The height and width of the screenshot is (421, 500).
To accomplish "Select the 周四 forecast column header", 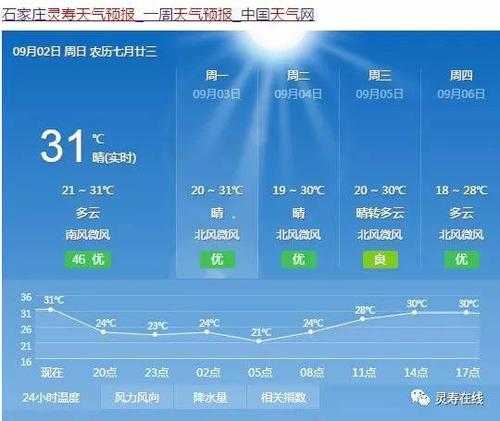I will (461, 75).
